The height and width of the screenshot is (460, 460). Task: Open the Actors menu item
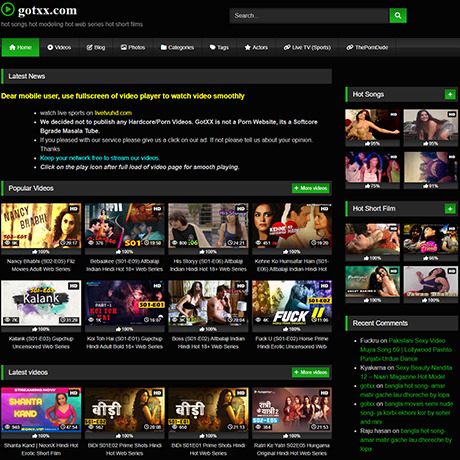[256, 47]
